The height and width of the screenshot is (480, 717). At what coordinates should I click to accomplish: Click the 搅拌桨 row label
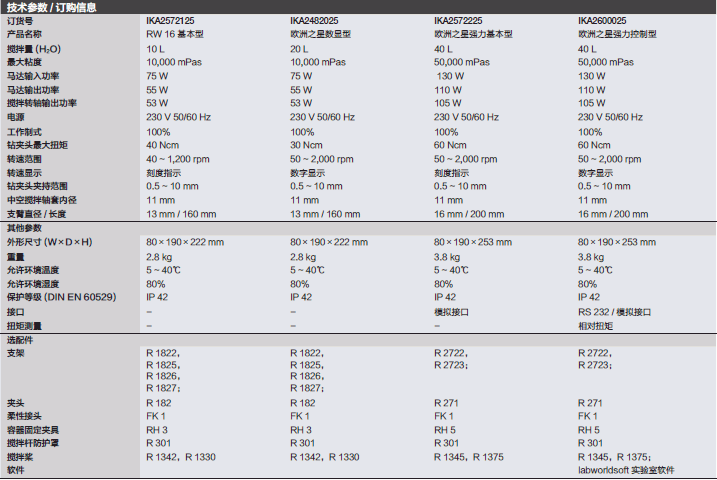[20, 457]
